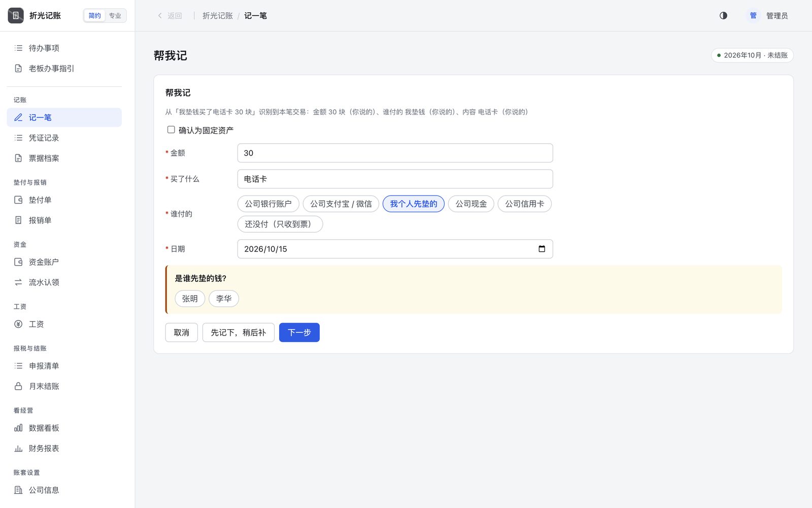Select 公司现金 payment option
This screenshot has height=508, width=812.
coord(471,204)
